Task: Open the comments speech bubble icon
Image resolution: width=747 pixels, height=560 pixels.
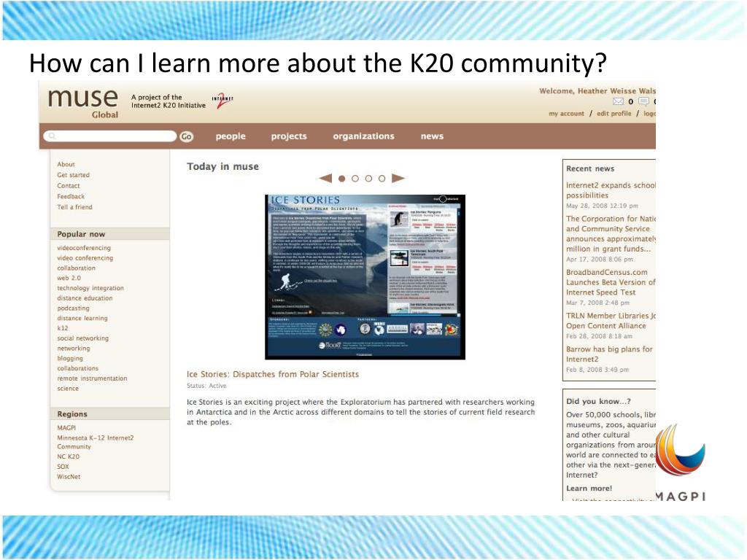Action: [643, 101]
